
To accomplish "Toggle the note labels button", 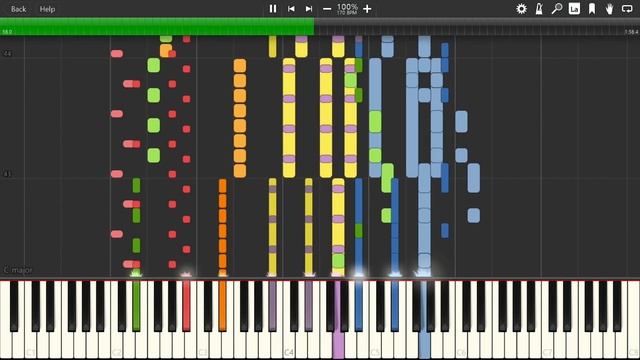I will pyautogui.click(x=574, y=9).
